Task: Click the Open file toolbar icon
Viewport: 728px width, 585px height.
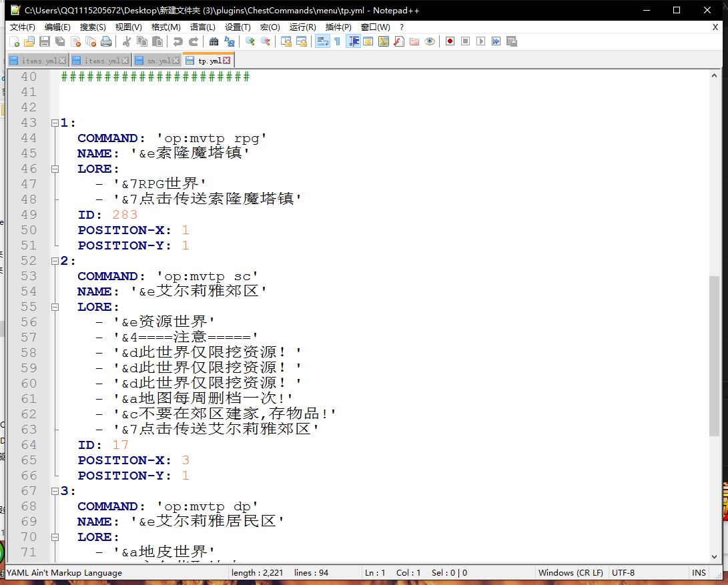Action: pos(29,42)
